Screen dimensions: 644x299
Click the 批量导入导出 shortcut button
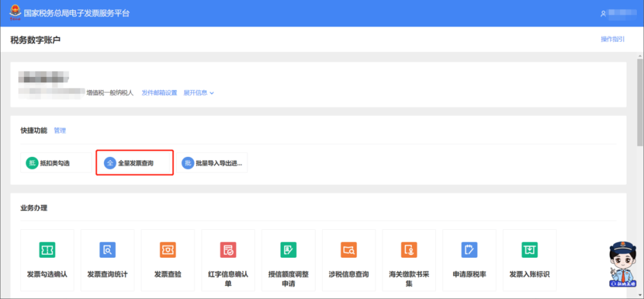(x=212, y=163)
